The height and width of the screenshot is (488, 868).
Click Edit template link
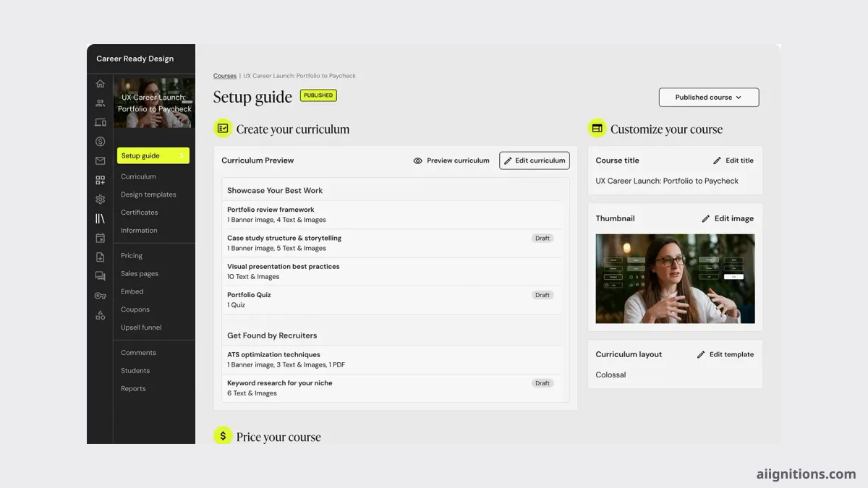click(725, 354)
